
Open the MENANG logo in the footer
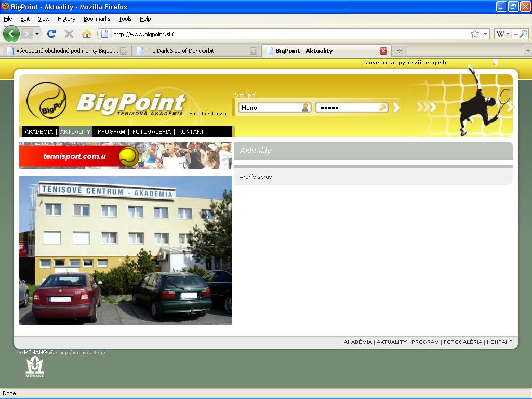click(35, 367)
